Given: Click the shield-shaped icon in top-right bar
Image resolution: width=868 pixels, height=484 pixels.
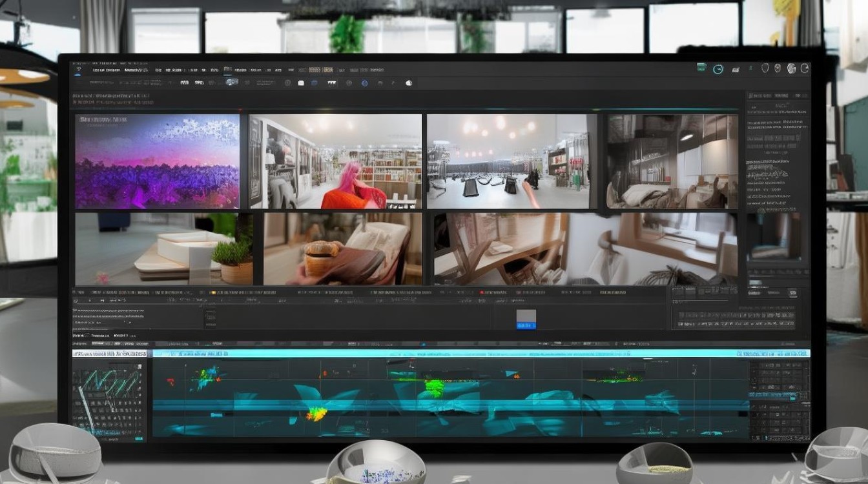Looking at the screenshot, I should tap(765, 68).
